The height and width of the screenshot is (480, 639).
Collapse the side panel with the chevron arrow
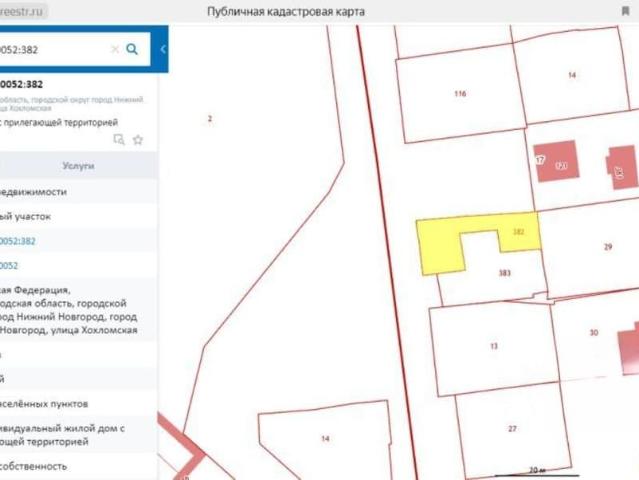[163, 49]
